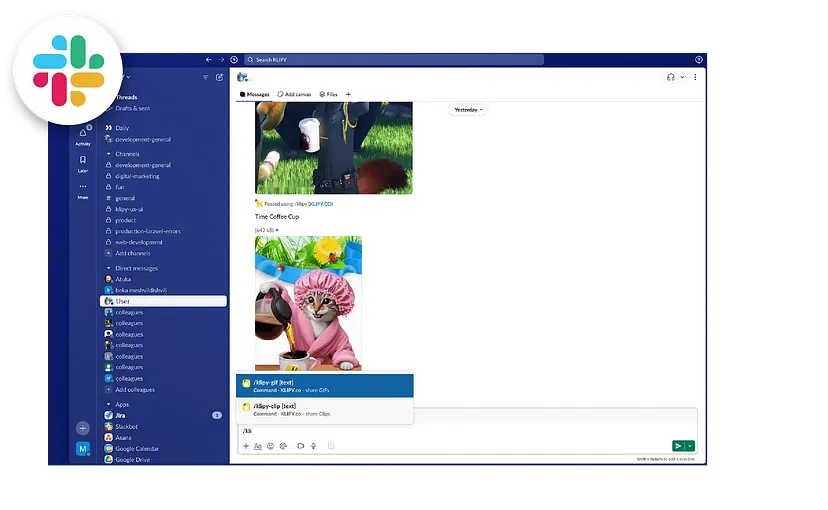
Task: Switch to the Messages tab
Action: pos(255,95)
